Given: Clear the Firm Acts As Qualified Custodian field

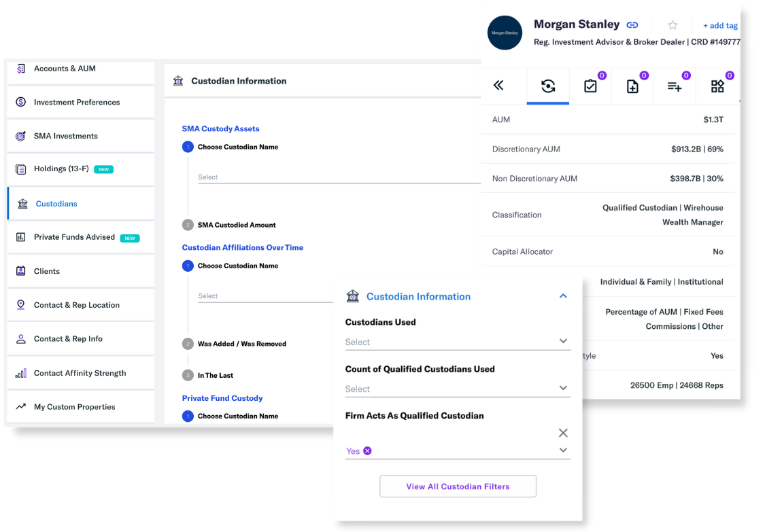Looking at the screenshot, I should click(x=563, y=433).
